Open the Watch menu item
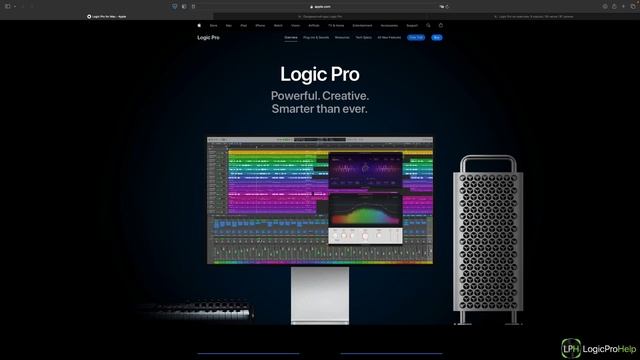Screen dimensions: 640x360 pyautogui.click(x=278, y=25)
